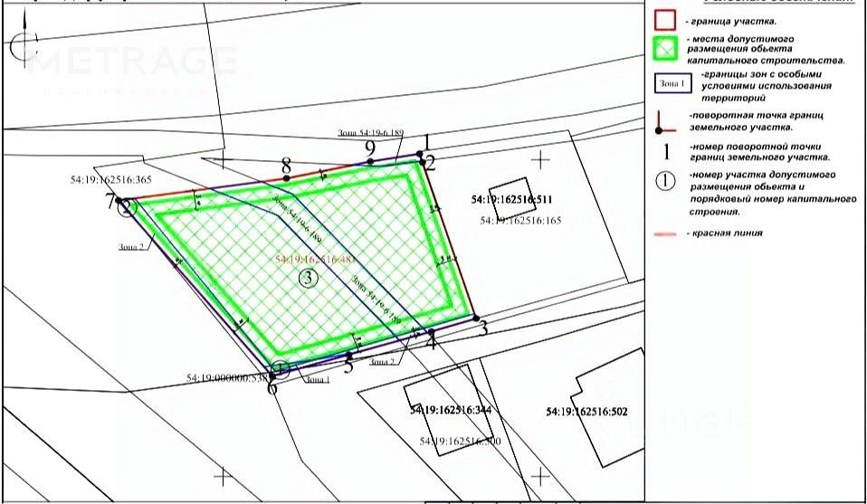Click turning point number 6 on plan
The width and height of the screenshot is (867, 504).
pos(272,386)
